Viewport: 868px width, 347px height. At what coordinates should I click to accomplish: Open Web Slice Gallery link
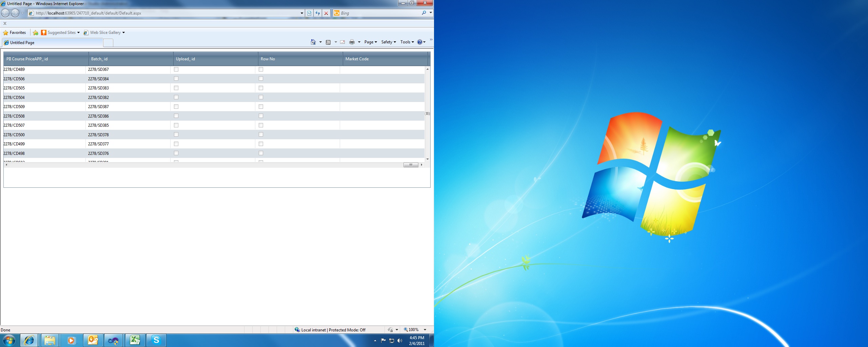[x=104, y=33]
